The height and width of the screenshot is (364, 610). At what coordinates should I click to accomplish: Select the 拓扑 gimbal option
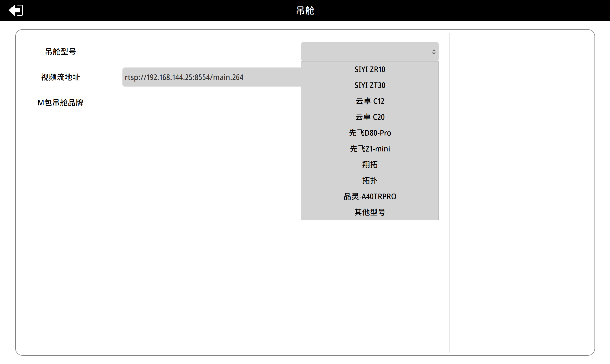pyautogui.click(x=370, y=180)
